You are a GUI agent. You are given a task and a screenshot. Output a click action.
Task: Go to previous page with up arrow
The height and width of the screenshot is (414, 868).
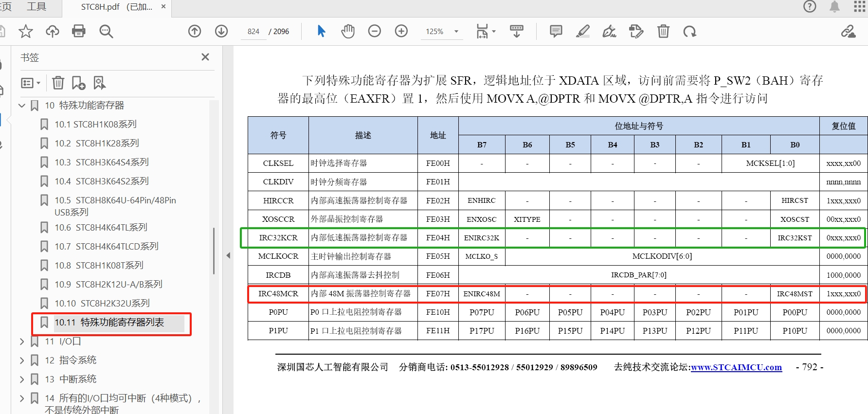pyautogui.click(x=195, y=32)
